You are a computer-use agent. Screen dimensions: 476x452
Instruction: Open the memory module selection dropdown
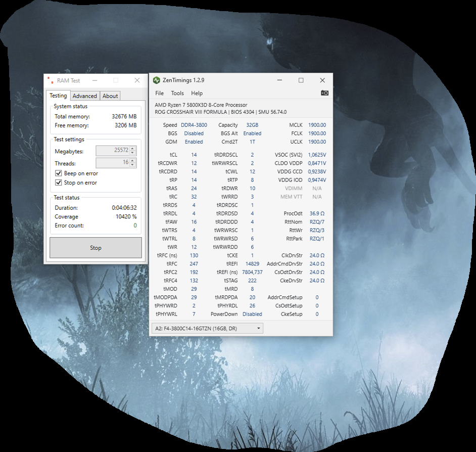coord(207,328)
